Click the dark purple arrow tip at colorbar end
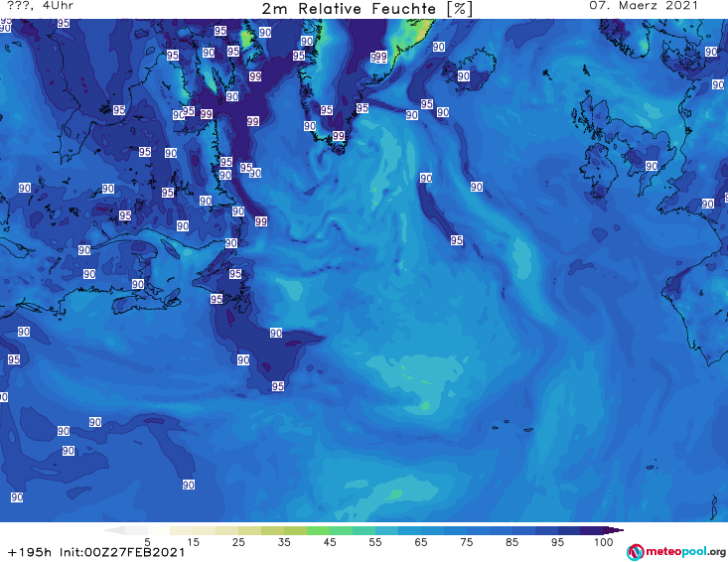The height and width of the screenshot is (562, 728). [x=614, y=530]
